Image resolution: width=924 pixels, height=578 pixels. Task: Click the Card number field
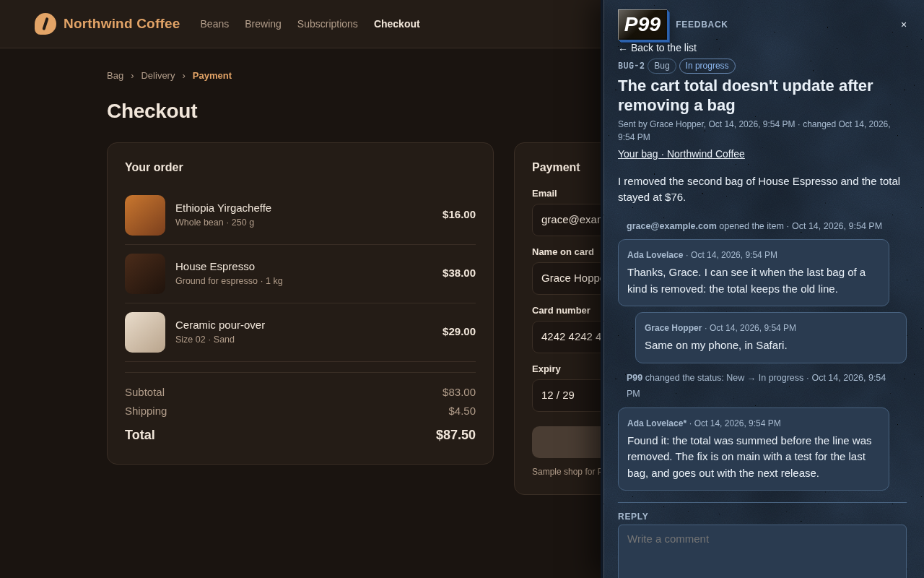567,337
